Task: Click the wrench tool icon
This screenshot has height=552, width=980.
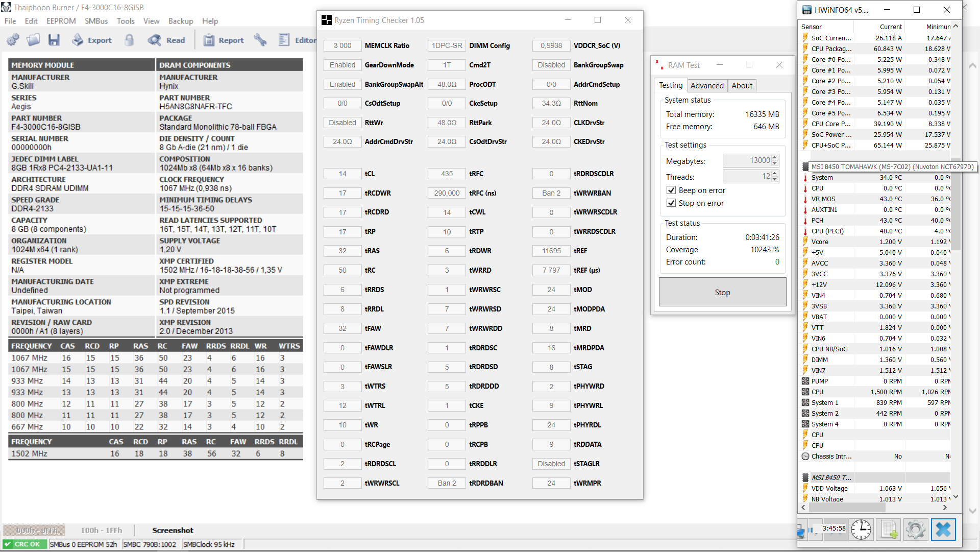Action: coord(260,40)
